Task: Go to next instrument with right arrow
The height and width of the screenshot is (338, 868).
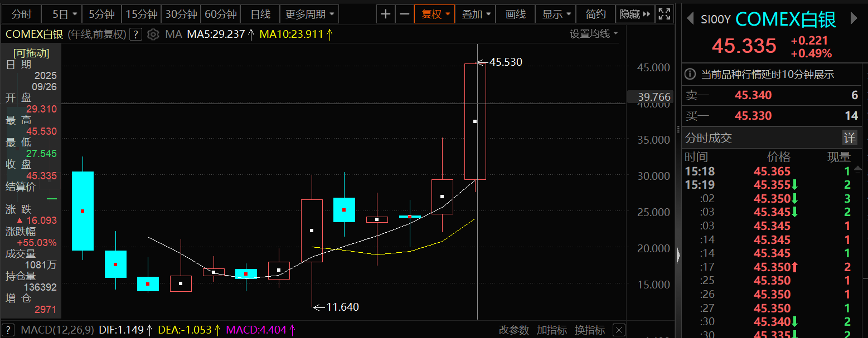Action: coord(854,19)
